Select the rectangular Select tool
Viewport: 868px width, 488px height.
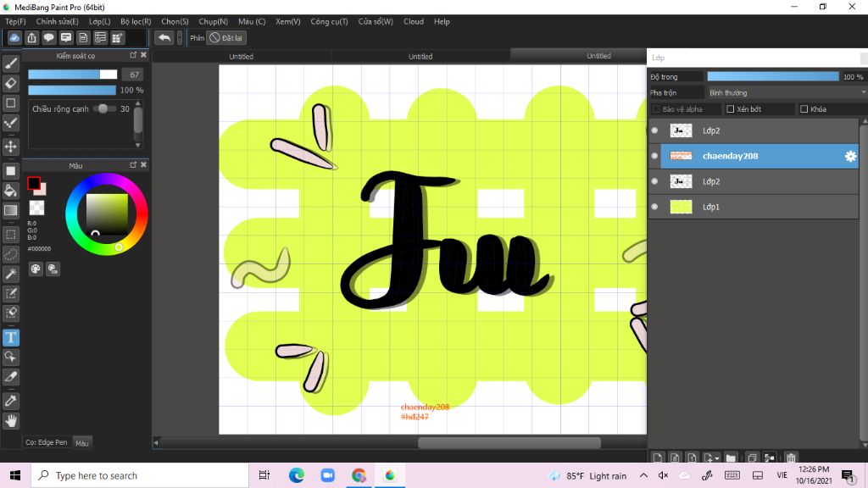(10, 235)
